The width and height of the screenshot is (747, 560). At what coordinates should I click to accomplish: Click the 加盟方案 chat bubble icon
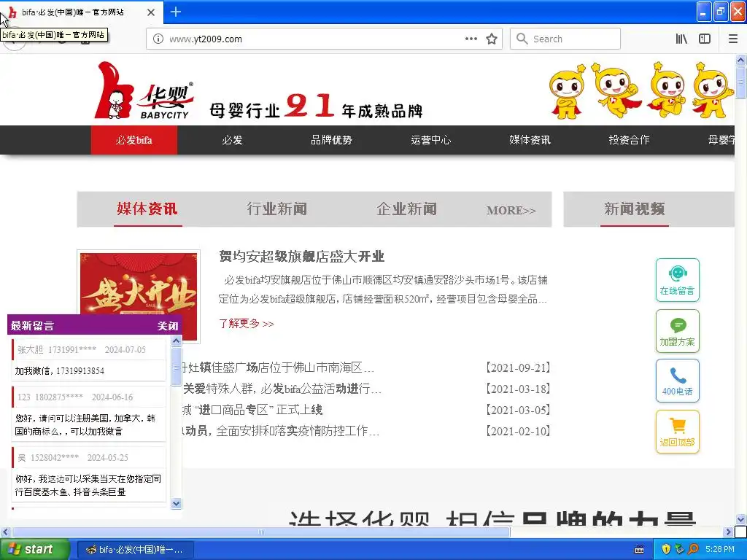pyautogui.click(x=678, y=331)
